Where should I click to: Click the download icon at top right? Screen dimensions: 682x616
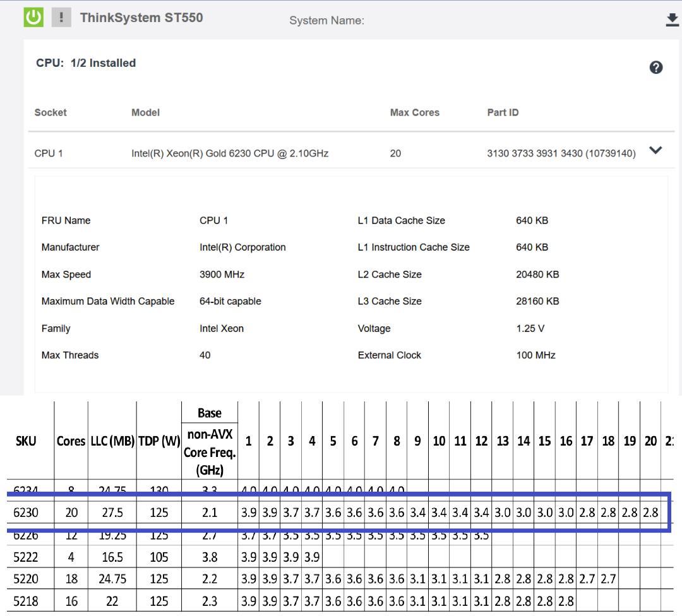(672, 20)
